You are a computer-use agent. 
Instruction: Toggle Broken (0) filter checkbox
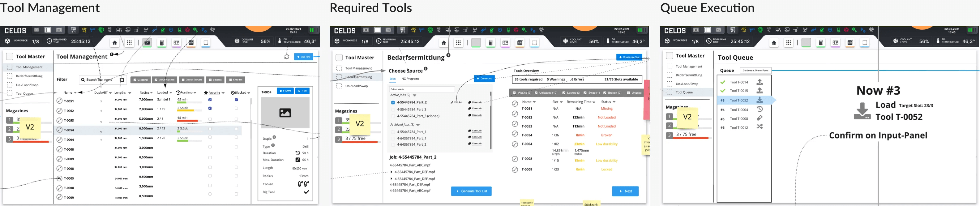click(605, 93)
